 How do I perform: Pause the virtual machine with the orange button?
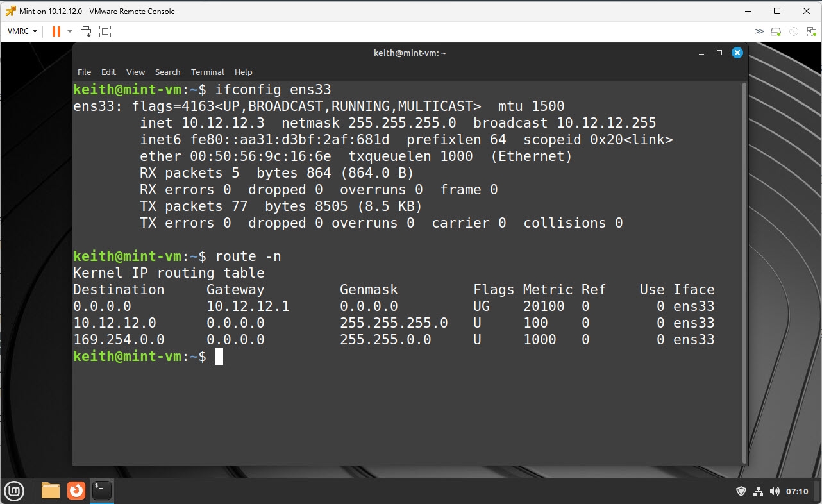[x=56, y=31]
